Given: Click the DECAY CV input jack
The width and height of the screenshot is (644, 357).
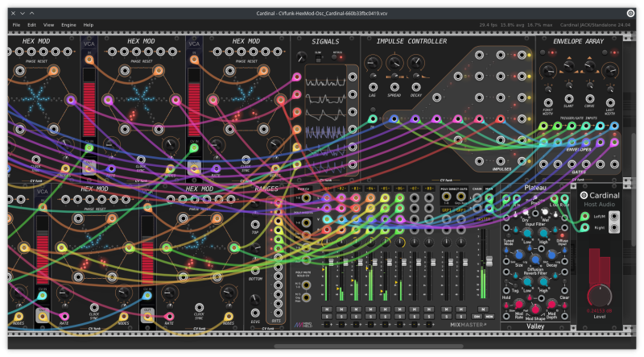Looking at the screenshot, I should click(x=416, y=87).
